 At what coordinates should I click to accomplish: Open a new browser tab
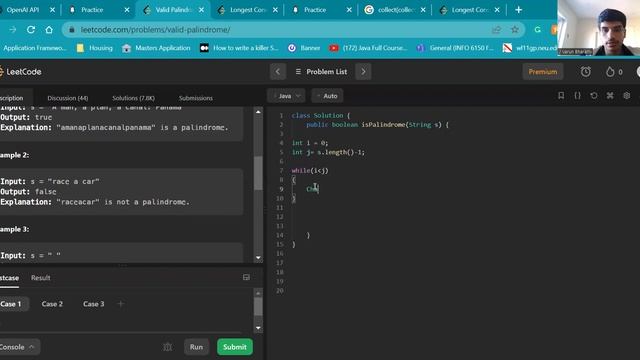pos(518,9)
